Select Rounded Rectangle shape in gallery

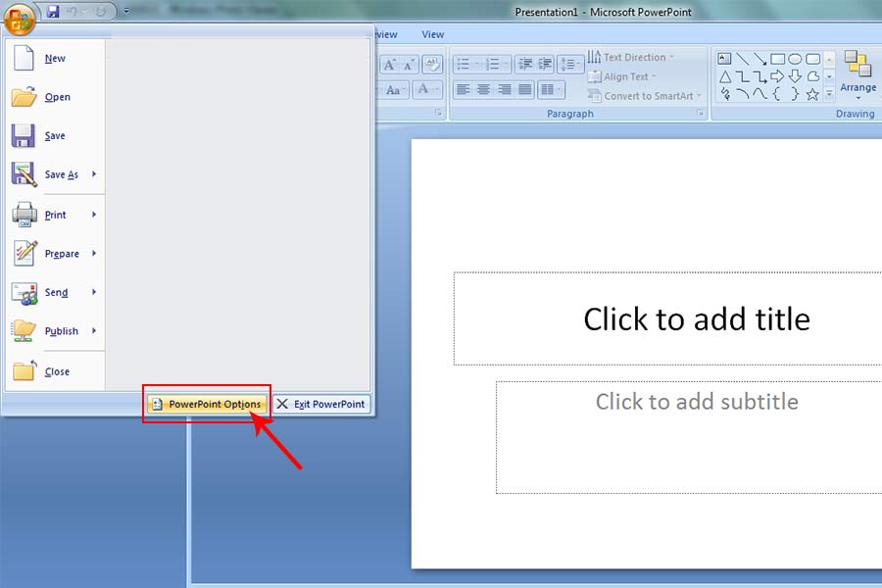(812, 59)
